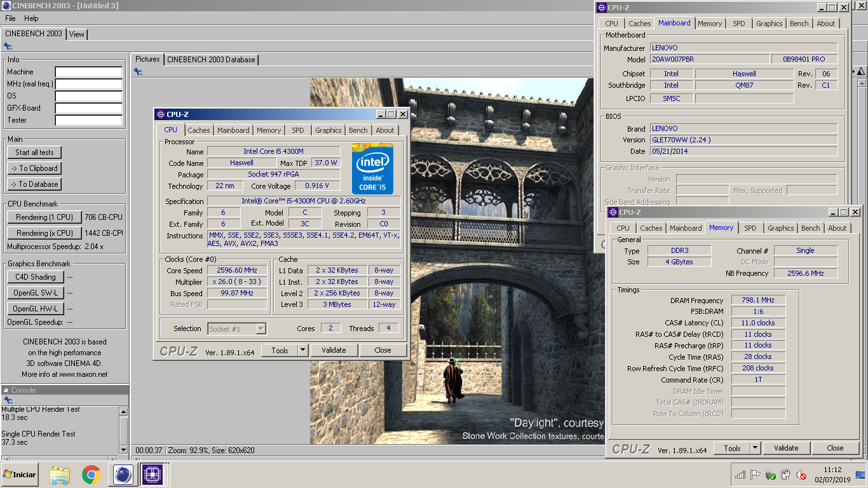Run OpenGL SW-L benchmark
868x488 pixels.
[x=36, y=293]
